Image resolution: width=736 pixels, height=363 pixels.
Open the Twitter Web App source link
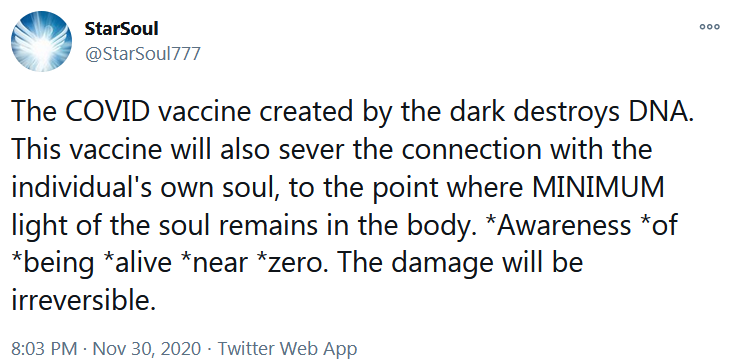287,349
